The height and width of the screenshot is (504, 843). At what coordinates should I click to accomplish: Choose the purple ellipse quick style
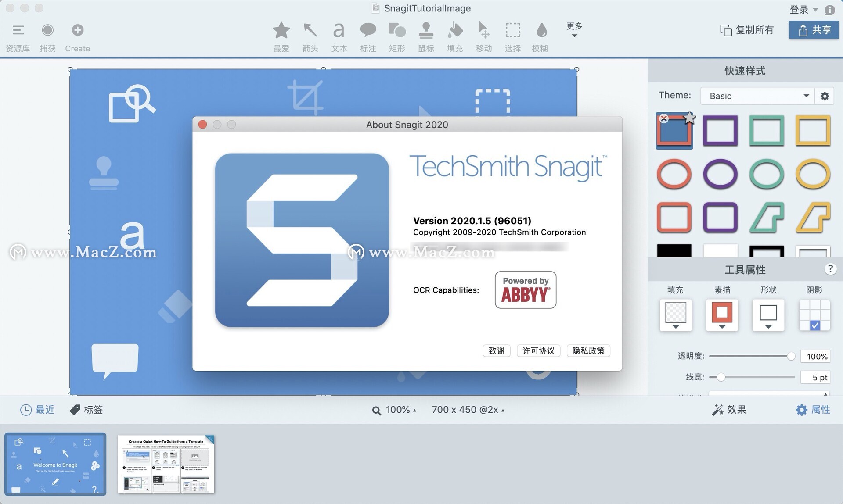tap(721, 174)
